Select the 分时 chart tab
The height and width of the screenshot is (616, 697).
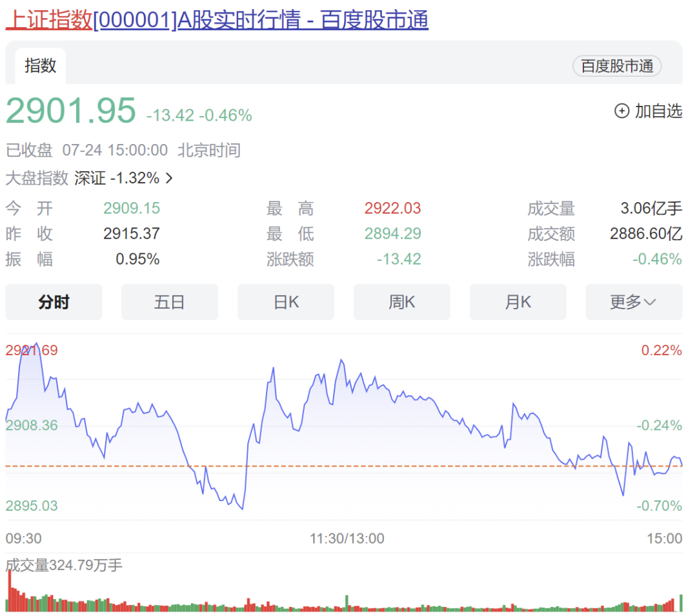click(54, 302)
